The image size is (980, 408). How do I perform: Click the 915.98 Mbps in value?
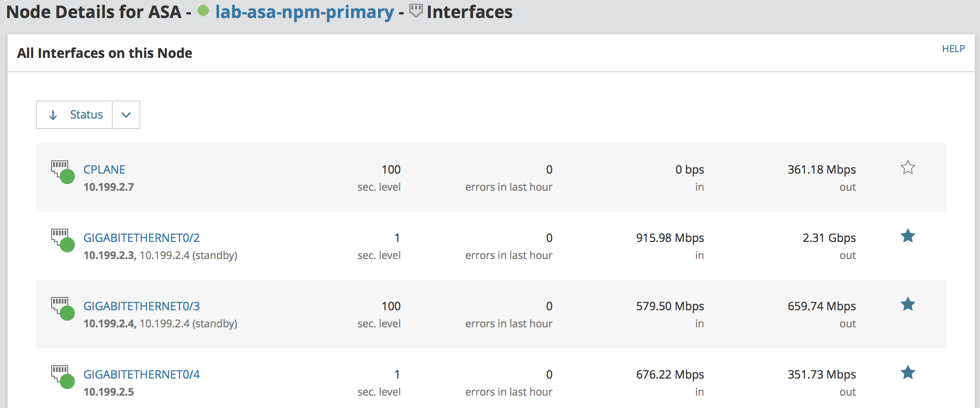tap(670, 238)
